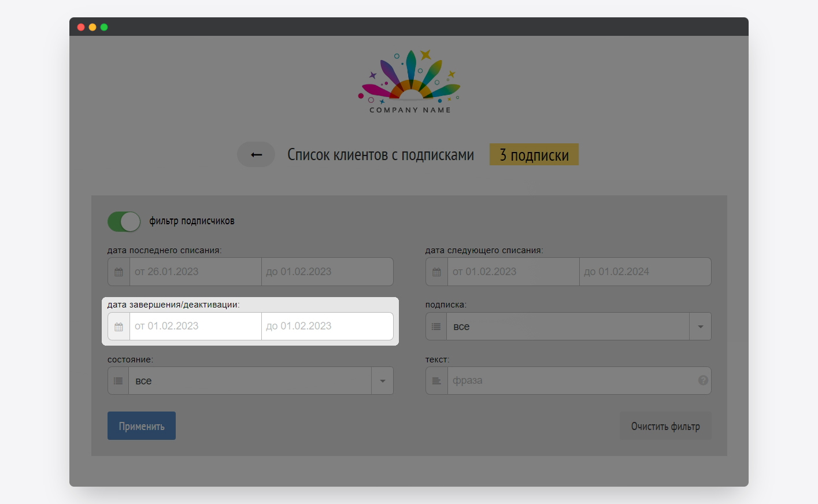Click the list icon beside состояние field
This screenshot has height=504, width=818.
(x=119, y=381)
